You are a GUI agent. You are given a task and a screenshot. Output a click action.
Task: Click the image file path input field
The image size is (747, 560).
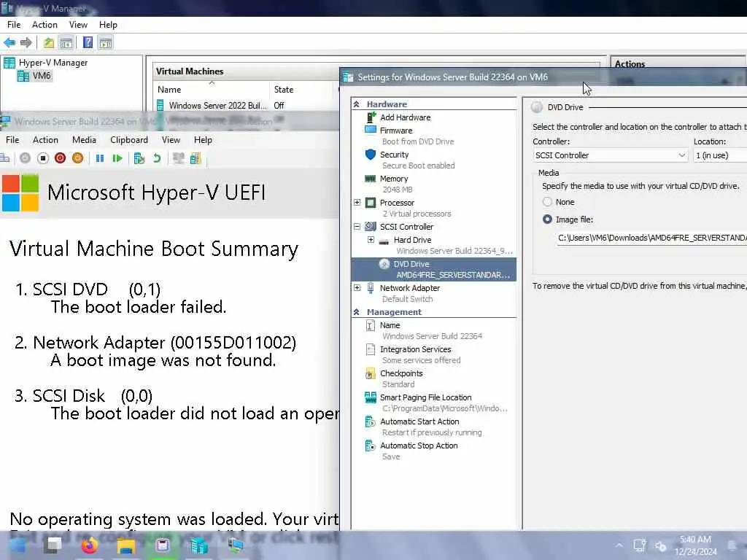[651, 238]
